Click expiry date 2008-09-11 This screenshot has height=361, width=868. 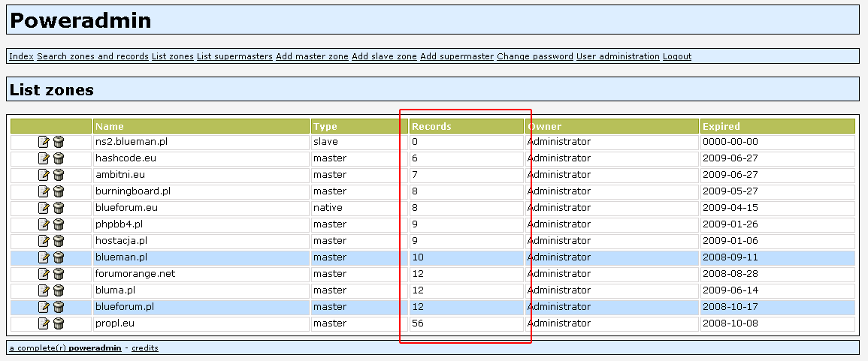click(730, 257)
